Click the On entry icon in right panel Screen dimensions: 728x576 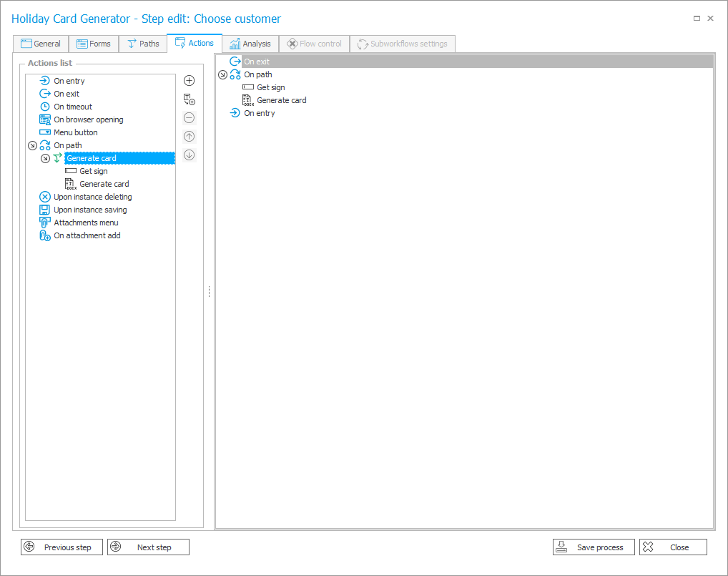tap(235, 113)
